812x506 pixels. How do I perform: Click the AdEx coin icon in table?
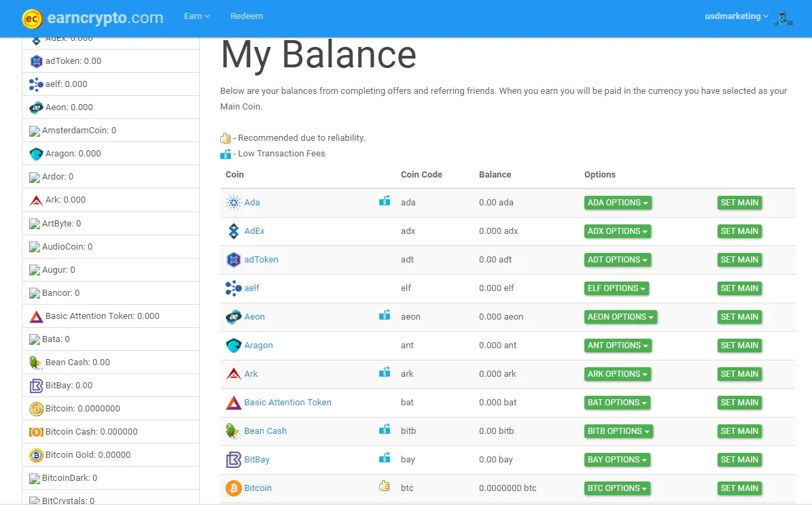[234, 231]
